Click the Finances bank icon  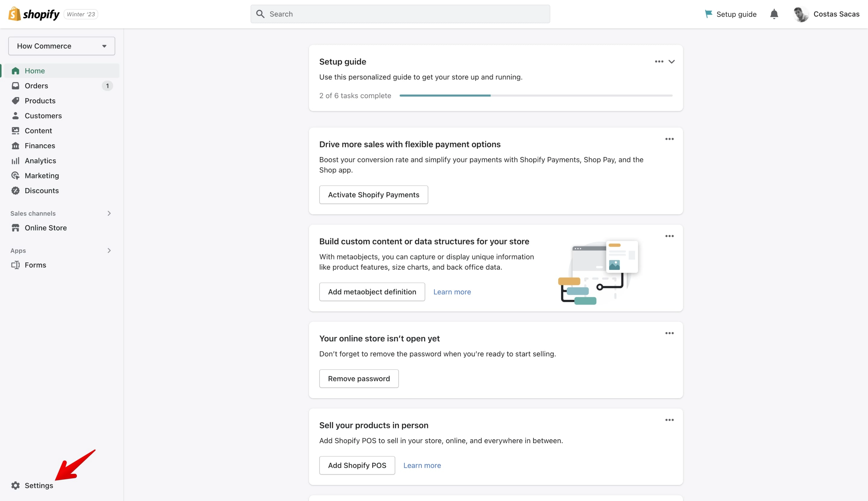15,146
